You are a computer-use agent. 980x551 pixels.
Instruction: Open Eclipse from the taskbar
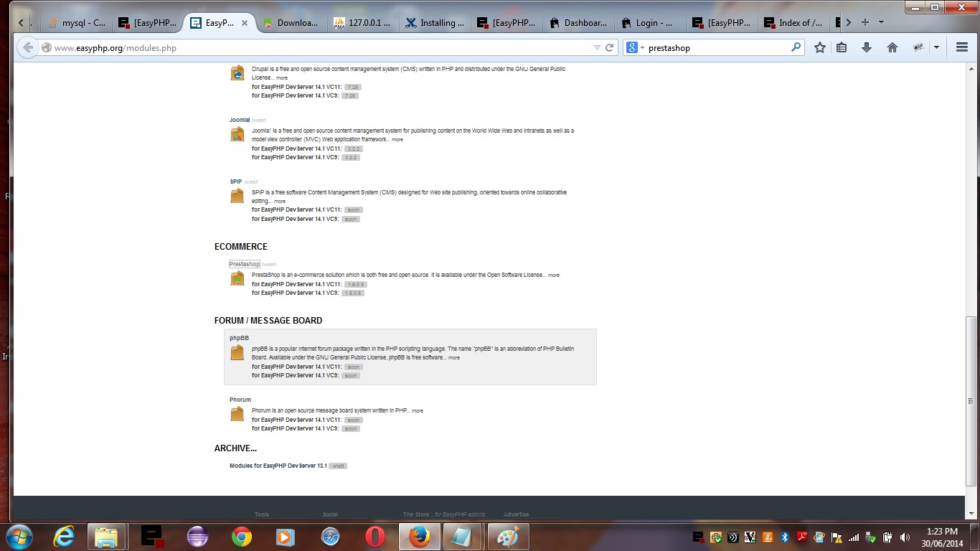tap(197, 537)
